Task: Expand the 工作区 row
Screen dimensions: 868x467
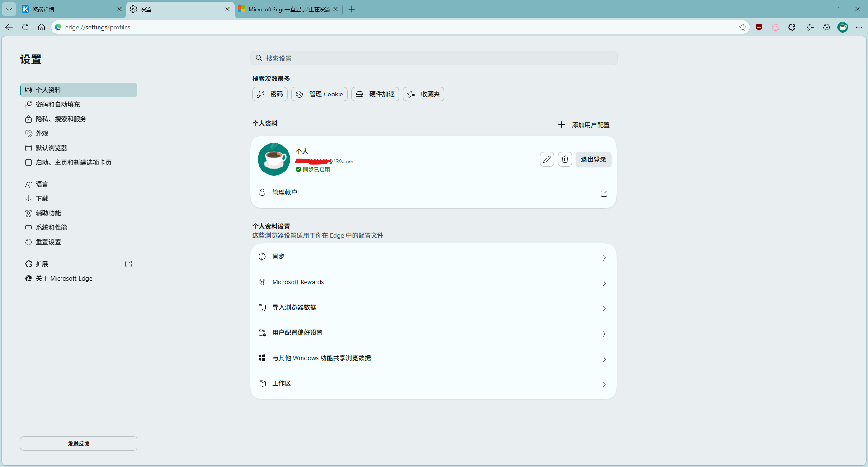Action: 434,384
